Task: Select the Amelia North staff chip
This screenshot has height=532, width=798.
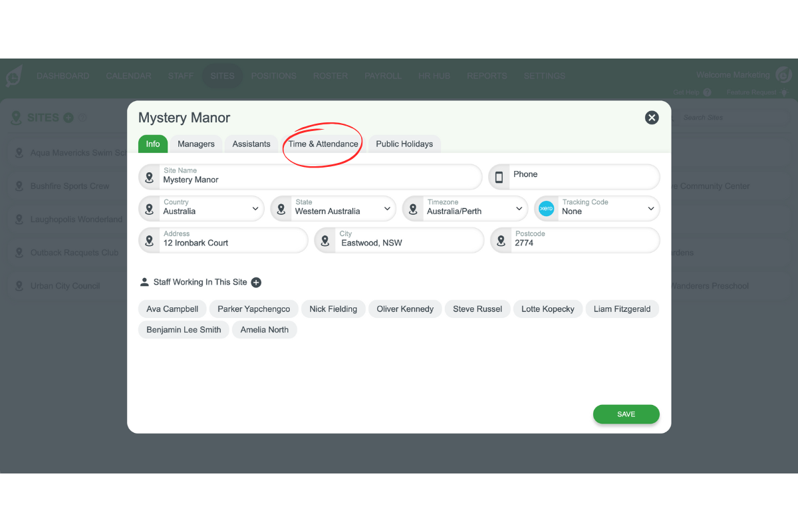Action: coord(265,330)
